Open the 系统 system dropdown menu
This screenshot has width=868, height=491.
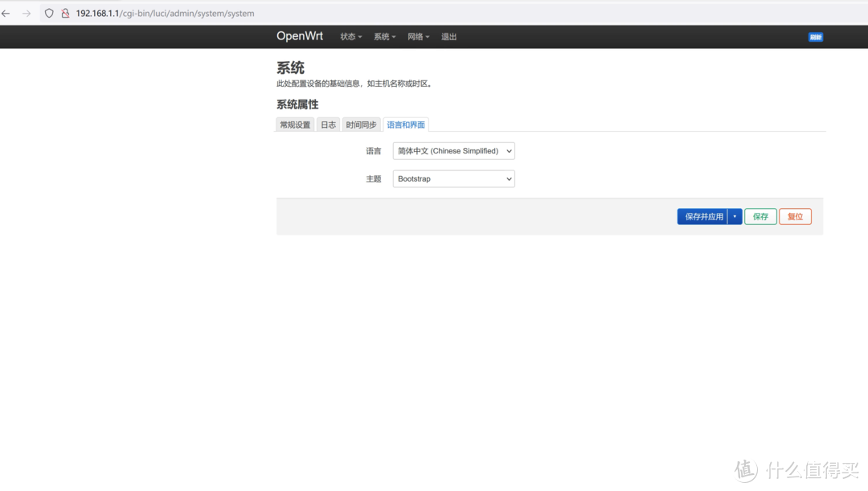tap(384, 36)
